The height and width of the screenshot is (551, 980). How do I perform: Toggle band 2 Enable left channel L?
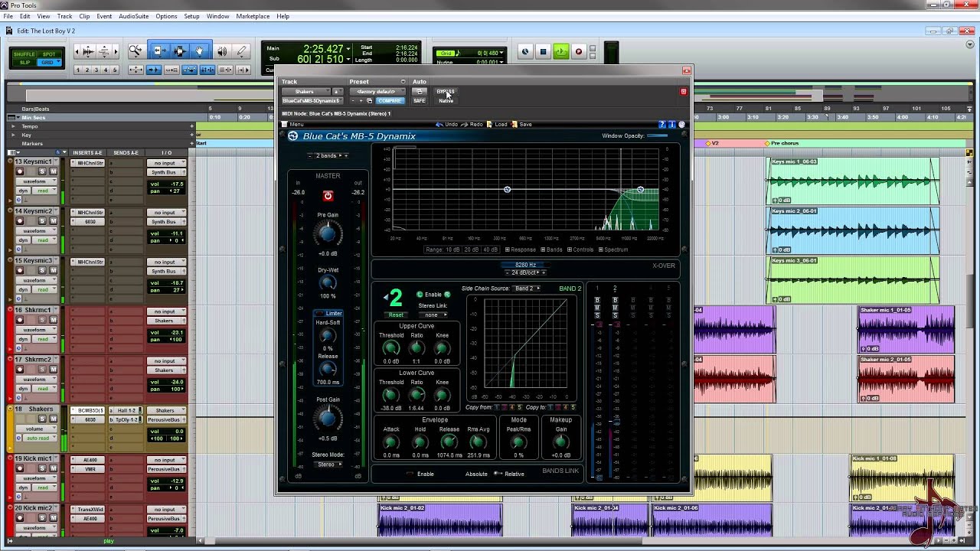pos(420,295)
